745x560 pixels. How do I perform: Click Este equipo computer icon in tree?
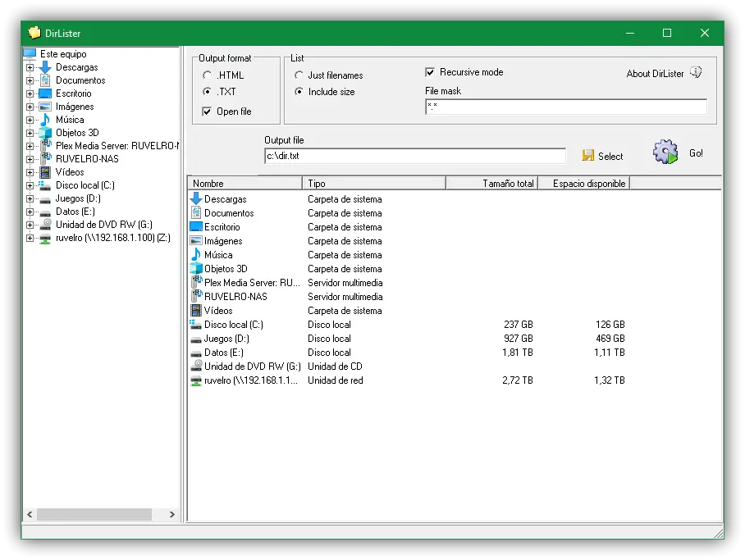pyautogui.click(x=30, y=52)
